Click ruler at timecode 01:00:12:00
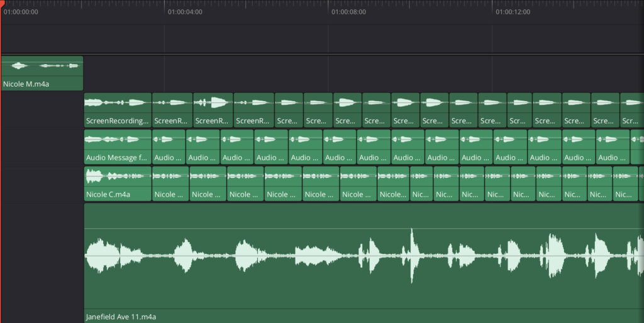The width and height of the screenshot is (644, 323). pos(513,12)
